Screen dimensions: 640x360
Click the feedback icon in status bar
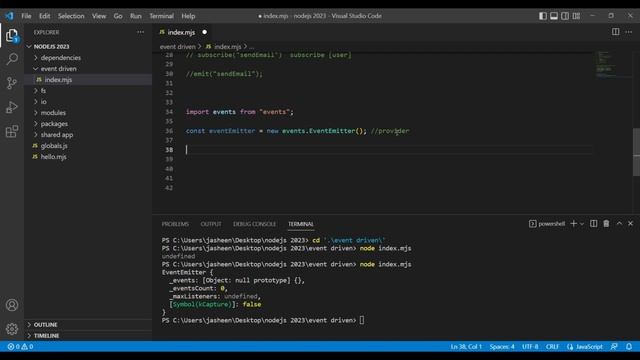click(614, 347)
